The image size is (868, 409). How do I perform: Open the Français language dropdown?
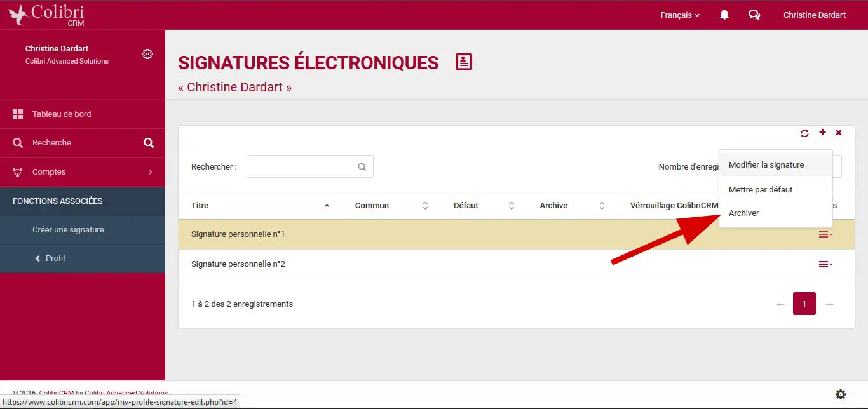tap(680, 15)
